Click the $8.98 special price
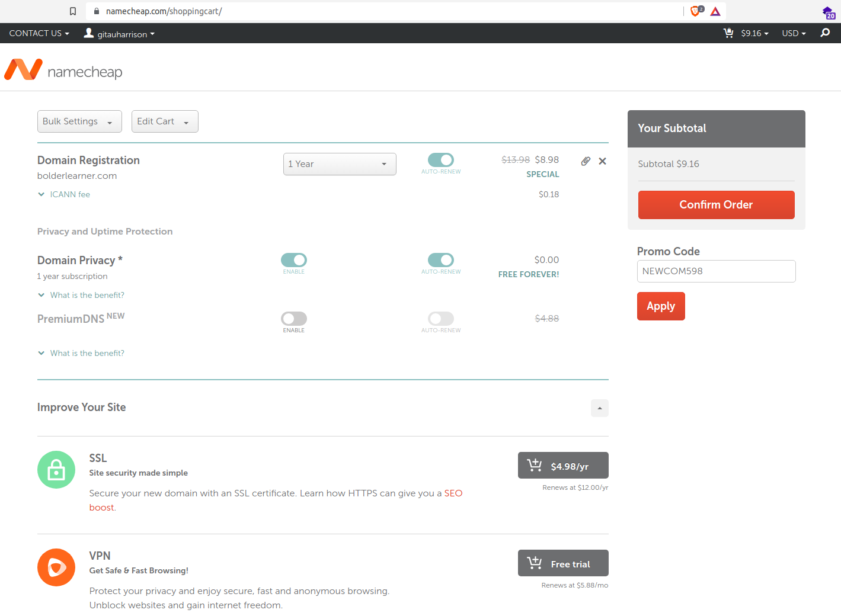 pos(547,160)
